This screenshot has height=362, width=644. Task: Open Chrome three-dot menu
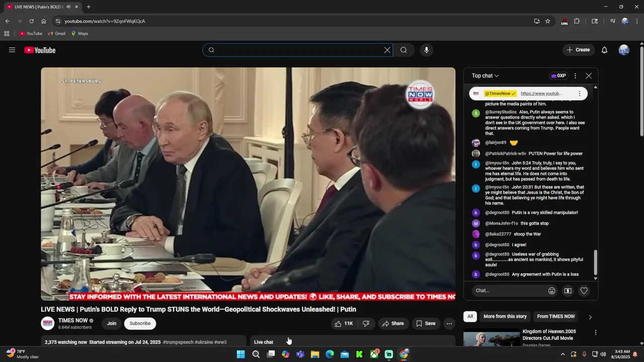[637, 21]
